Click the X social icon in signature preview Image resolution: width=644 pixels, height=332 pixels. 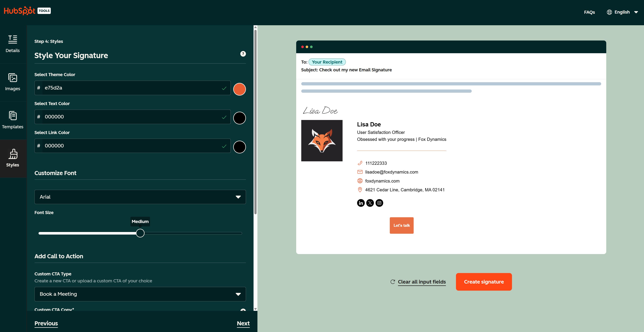pos(370,203)
